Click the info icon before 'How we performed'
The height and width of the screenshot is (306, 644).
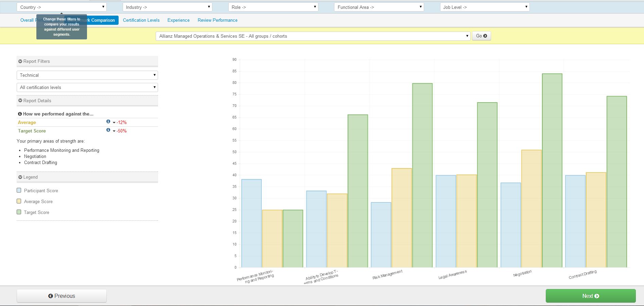pyautogui.click(x=20, y=114)
